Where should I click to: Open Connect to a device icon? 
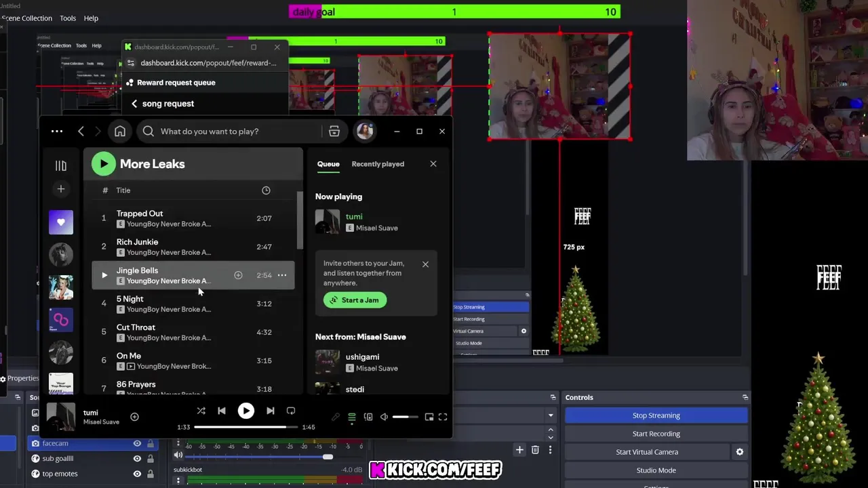(x=368, y=417)
